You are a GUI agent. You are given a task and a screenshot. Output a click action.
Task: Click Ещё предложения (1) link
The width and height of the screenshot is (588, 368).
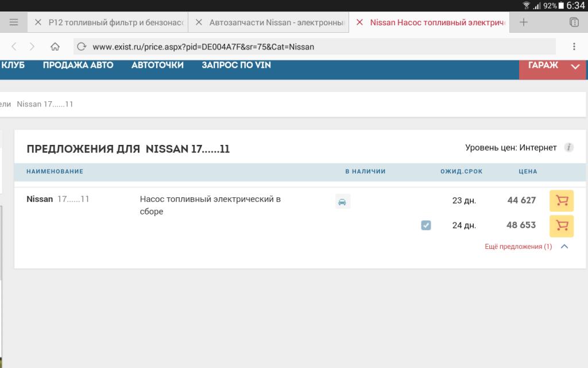(x=519, y=247)
